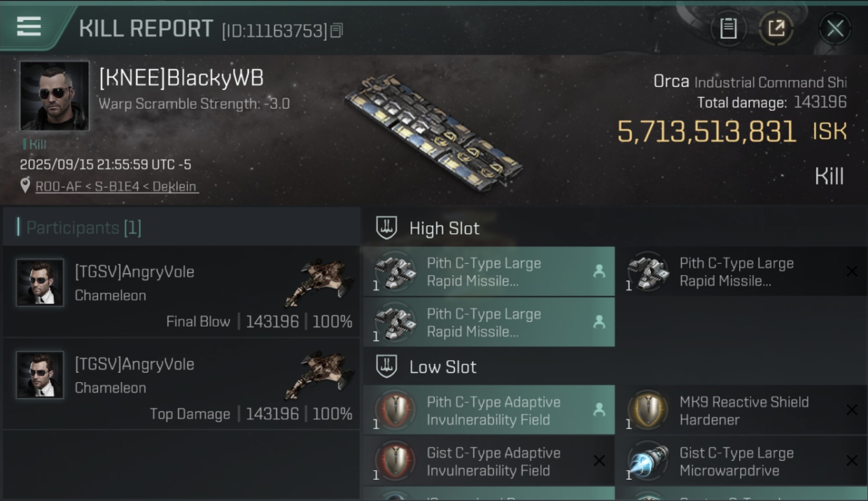Close the kill report window
The width and height of the screenshot is (868, 501).
[x=835, y=28]
